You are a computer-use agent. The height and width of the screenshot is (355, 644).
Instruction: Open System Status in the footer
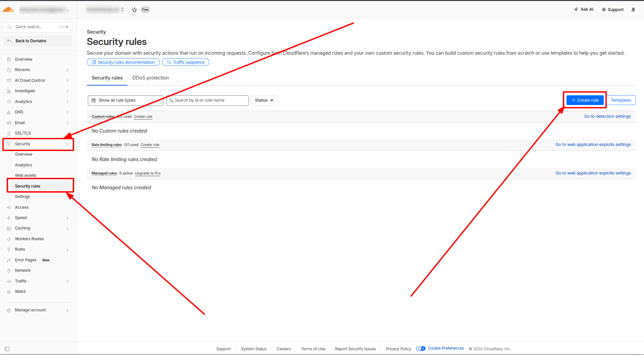[x=254, y=349]
